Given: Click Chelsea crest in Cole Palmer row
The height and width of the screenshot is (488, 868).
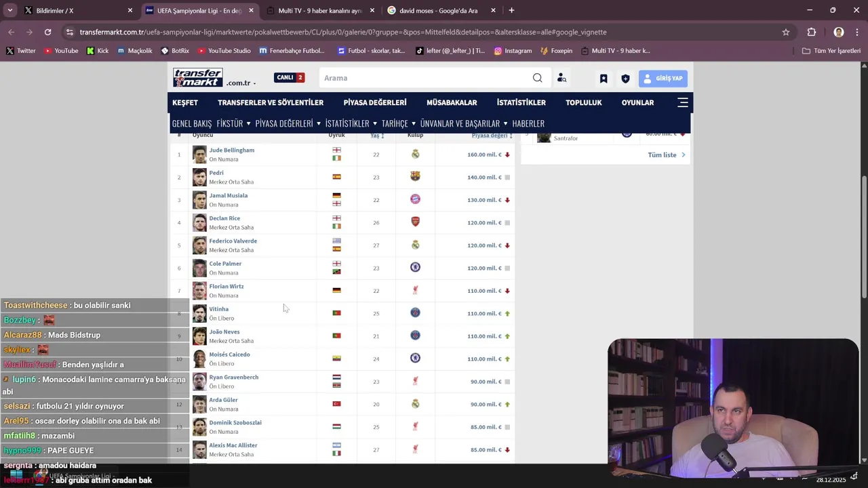Looking at the screenshot, I should point(415,268).
